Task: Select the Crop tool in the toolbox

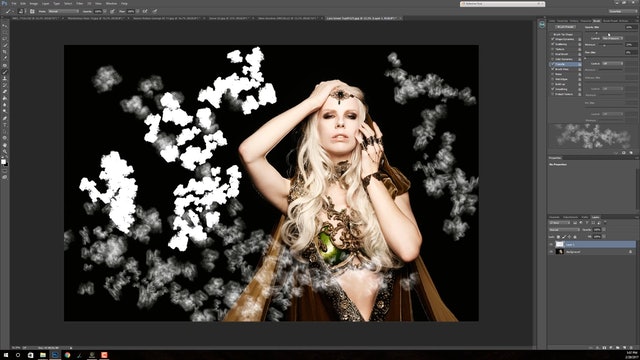Action: click(4, 52)
